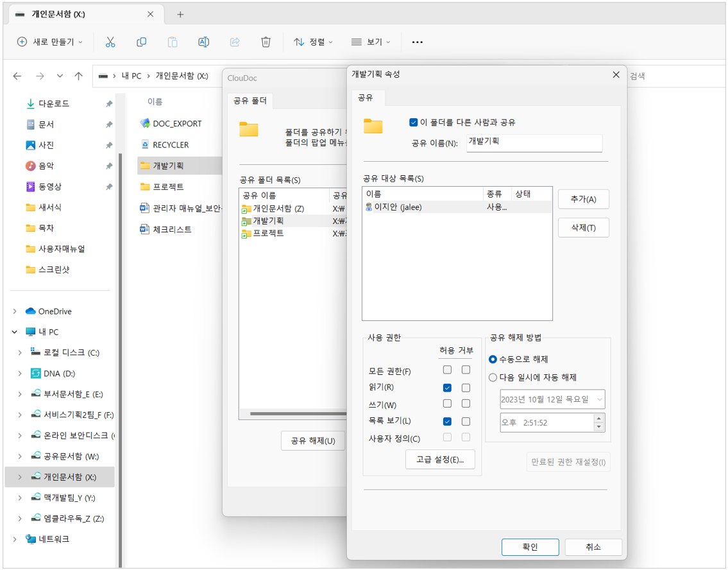728x570 pixels.
Task: Click the 삭제(T) button
Action: pyautogui.click(x=584, y=228)
